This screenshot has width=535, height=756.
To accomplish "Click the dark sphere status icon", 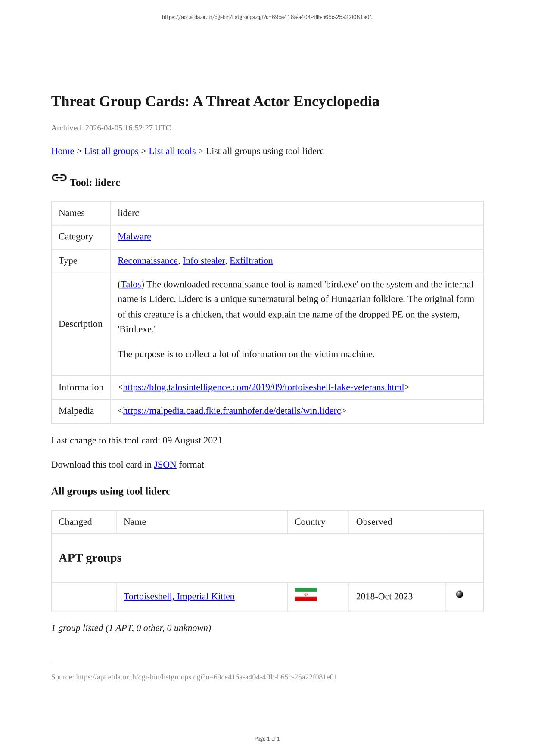I will [460, 594].
